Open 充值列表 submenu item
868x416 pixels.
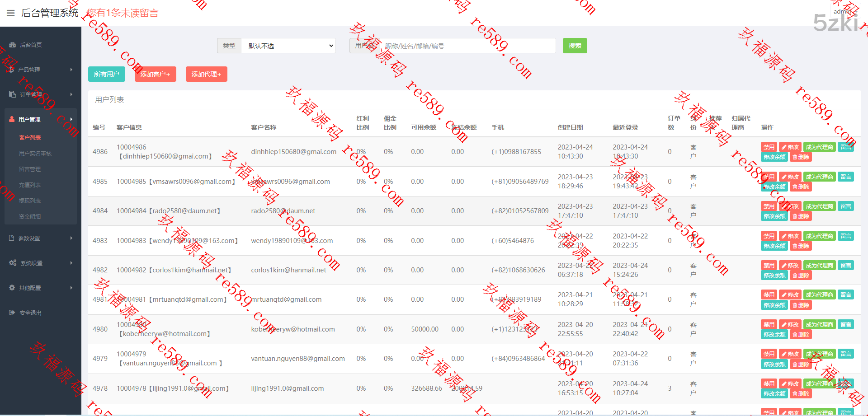[30, 185]
